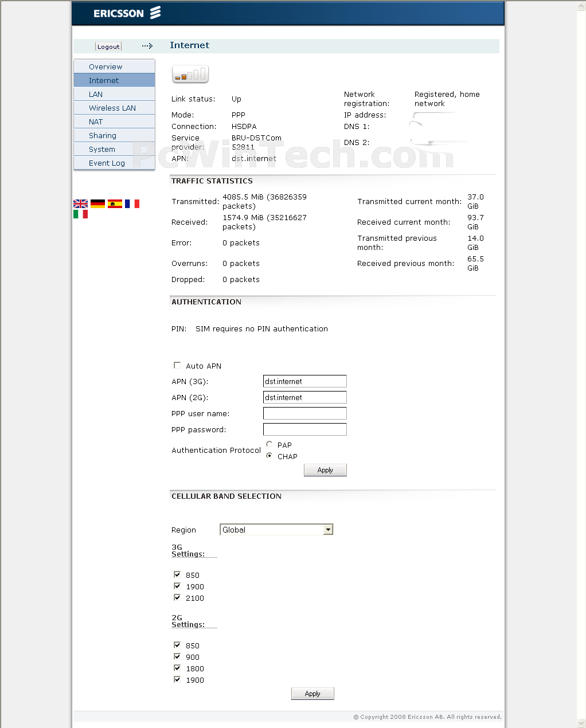Select the PAP authentication protocol

[269, 444]
